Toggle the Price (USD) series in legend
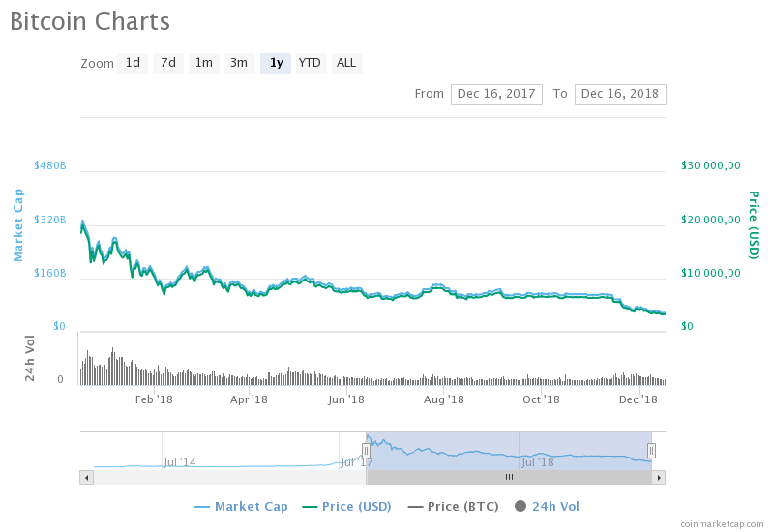The width and height of the screenshot is (774, 532). (x=347, y=506)
